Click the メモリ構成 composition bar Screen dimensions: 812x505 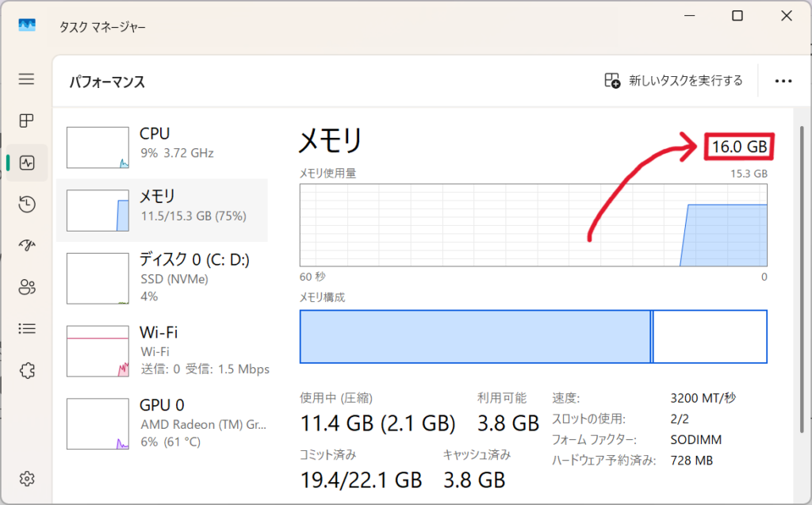tap(533, 336)
